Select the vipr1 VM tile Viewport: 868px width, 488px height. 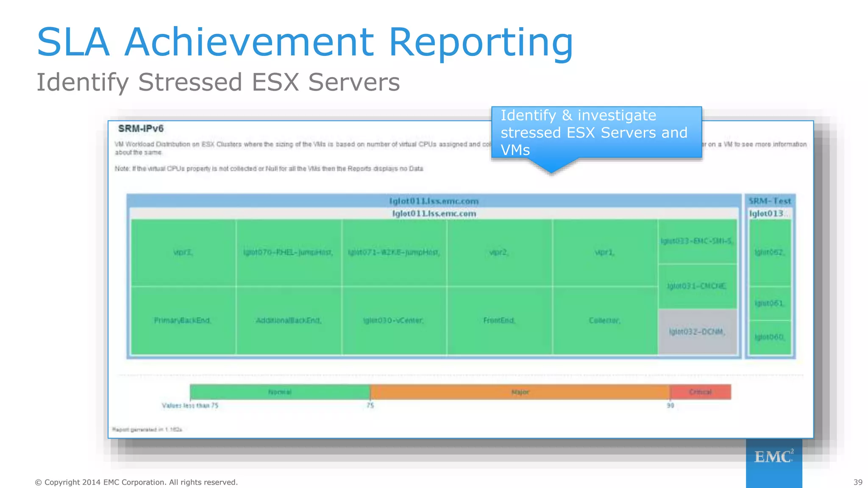(x=604, y=252)
